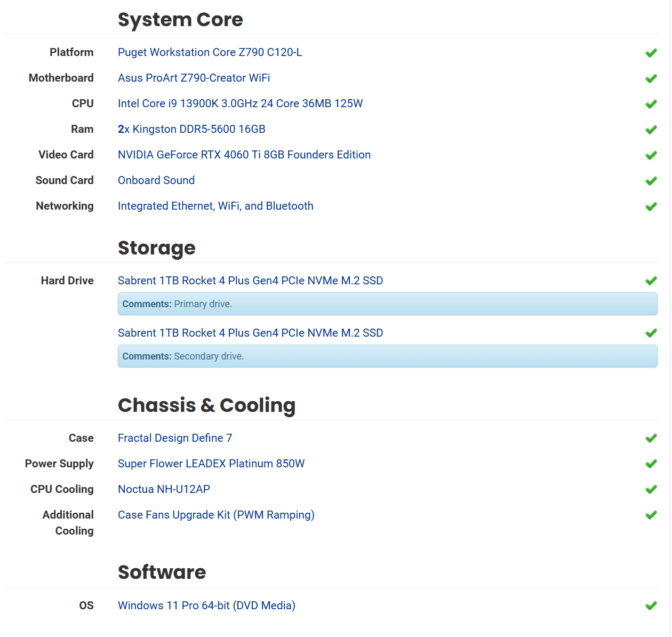Open the Kingston DDR5-5600 16GB link
Image resolution: width=672 pixels, height=637 pixels.
198,129
